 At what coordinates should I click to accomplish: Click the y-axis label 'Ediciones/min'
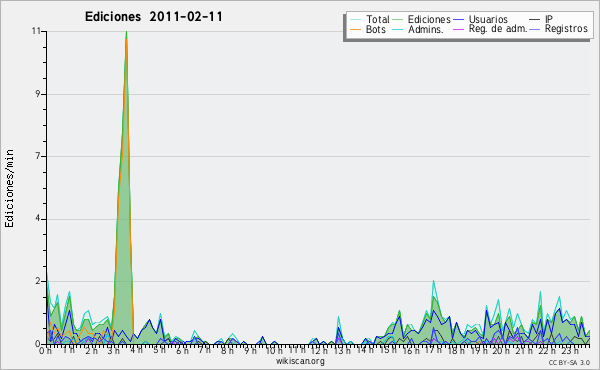[x=9, y=188]
